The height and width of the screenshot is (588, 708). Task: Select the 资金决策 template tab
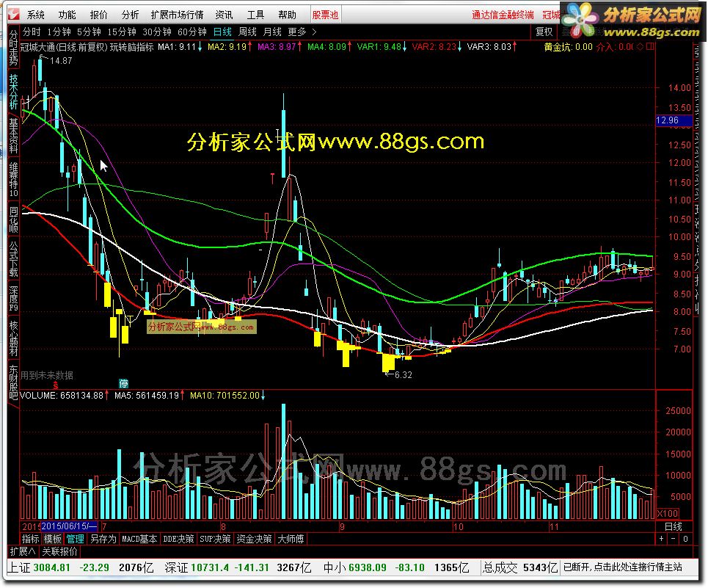click(x=254, y=539)
